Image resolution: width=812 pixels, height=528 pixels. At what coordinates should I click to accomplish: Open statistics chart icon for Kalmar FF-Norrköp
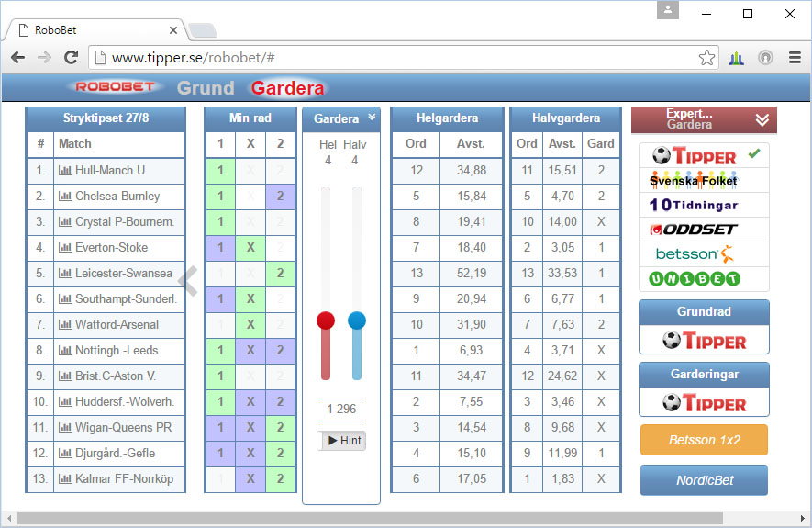point(65,478)
